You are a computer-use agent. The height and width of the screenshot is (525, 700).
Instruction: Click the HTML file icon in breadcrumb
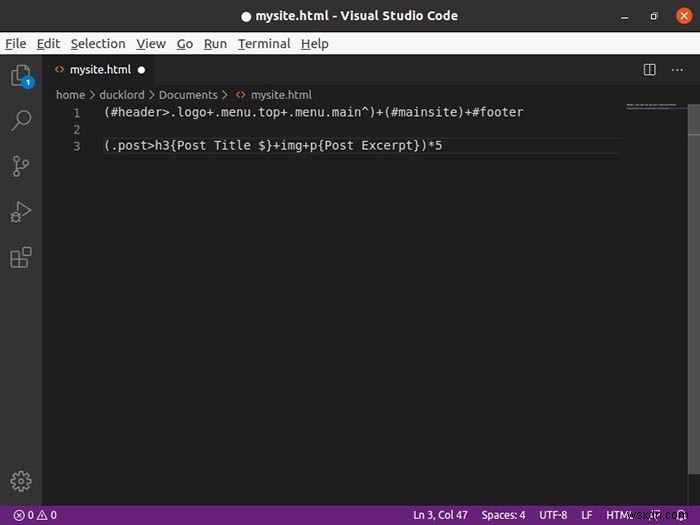(241, 95)
